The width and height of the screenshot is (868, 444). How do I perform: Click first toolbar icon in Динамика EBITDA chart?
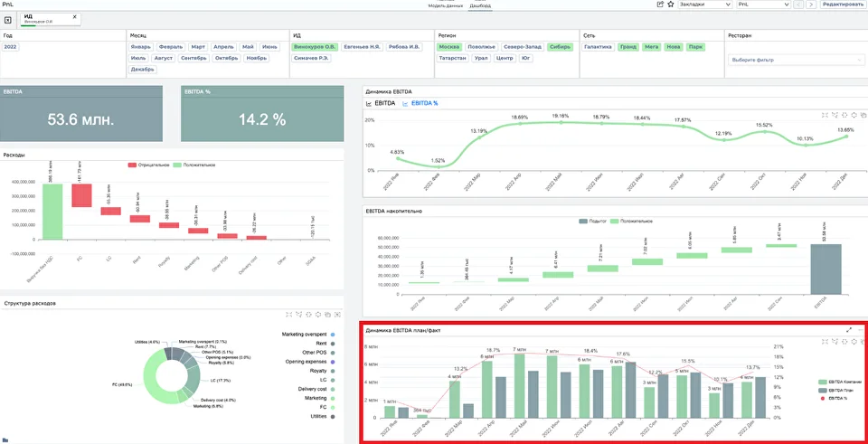825,115
